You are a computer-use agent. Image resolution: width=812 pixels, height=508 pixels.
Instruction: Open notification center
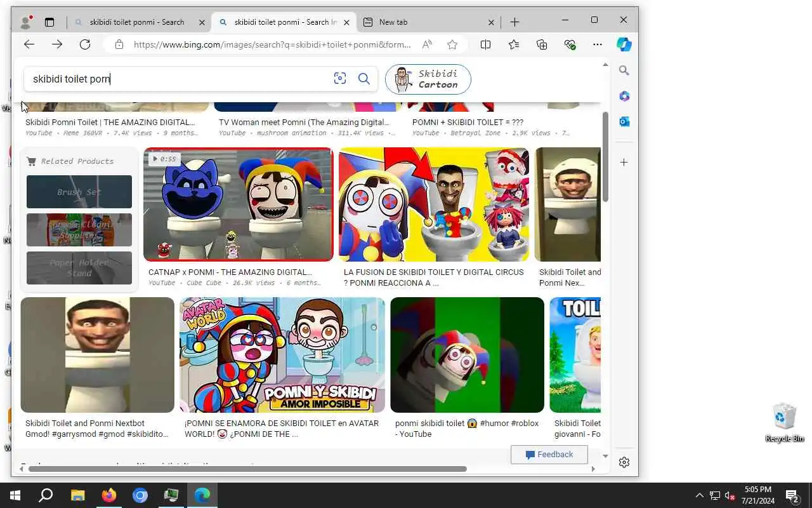click(792, 495)
